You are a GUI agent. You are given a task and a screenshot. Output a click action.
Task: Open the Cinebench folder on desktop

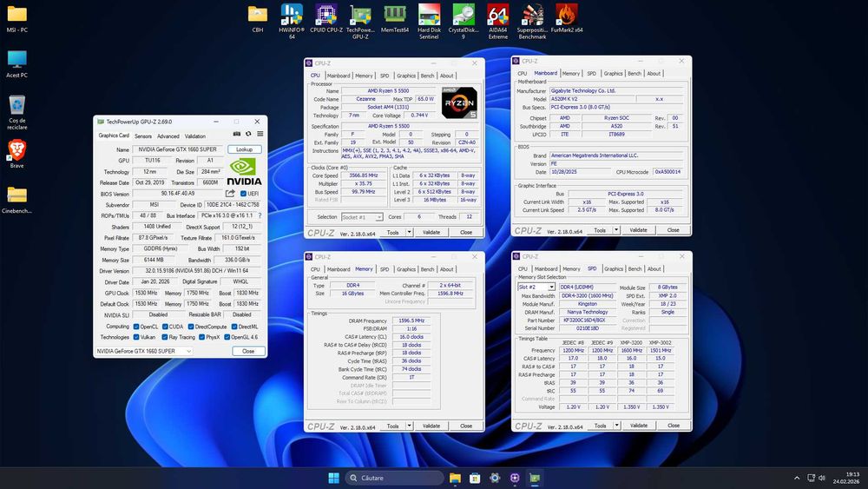point(16,200)
